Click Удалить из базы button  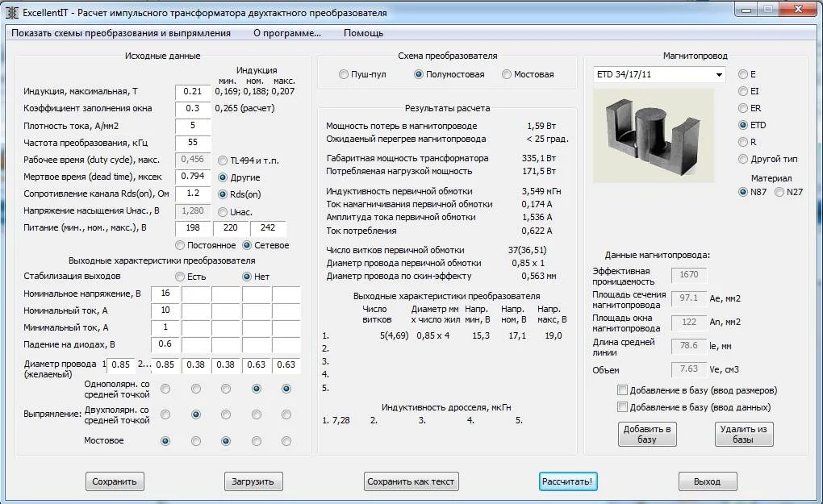point(744,434)
